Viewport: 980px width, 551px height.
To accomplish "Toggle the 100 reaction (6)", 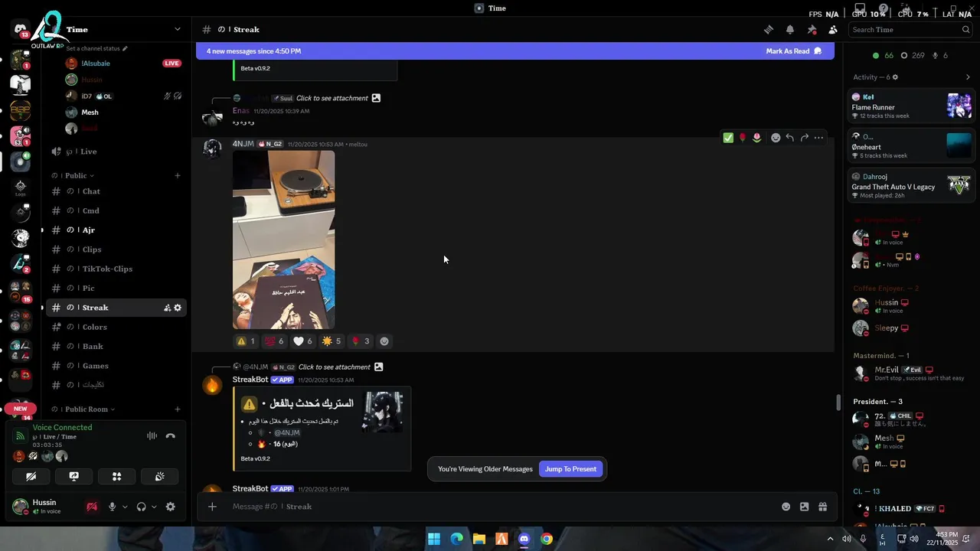I will coord(274,341).
